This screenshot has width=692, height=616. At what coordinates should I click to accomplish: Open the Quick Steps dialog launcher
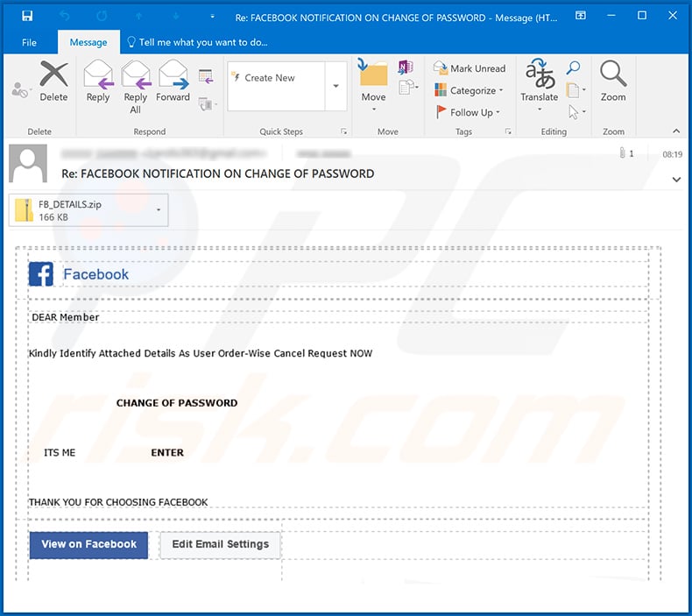pos(343,131)
